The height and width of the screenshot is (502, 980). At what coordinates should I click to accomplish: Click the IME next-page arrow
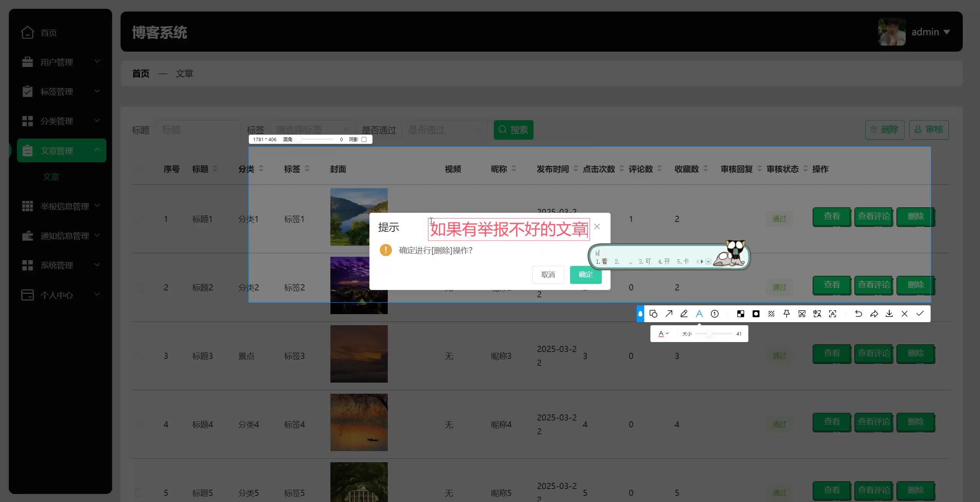(x=702, y=262)
